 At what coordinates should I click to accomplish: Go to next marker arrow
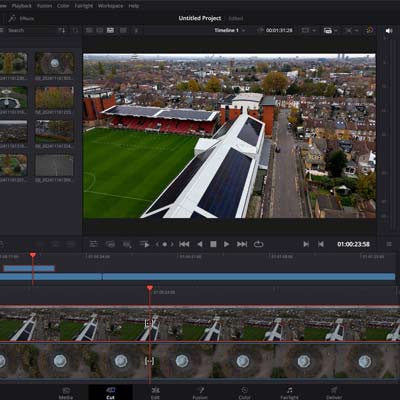[x=172, y=244]
